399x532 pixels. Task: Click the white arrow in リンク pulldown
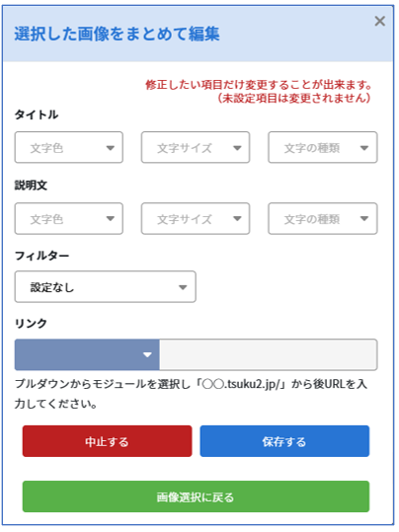[147, 355]
